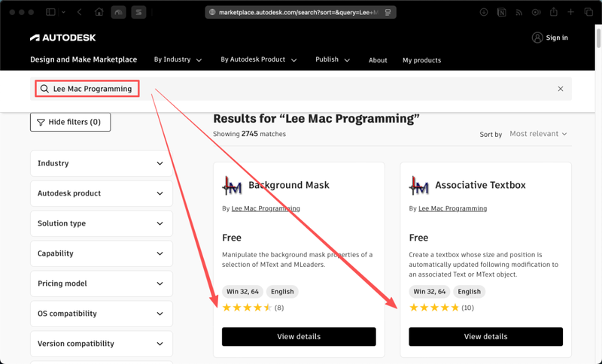Open the downloads icon in toolbar
Viewport: 602px width, 364px height.
coord(484,12)
